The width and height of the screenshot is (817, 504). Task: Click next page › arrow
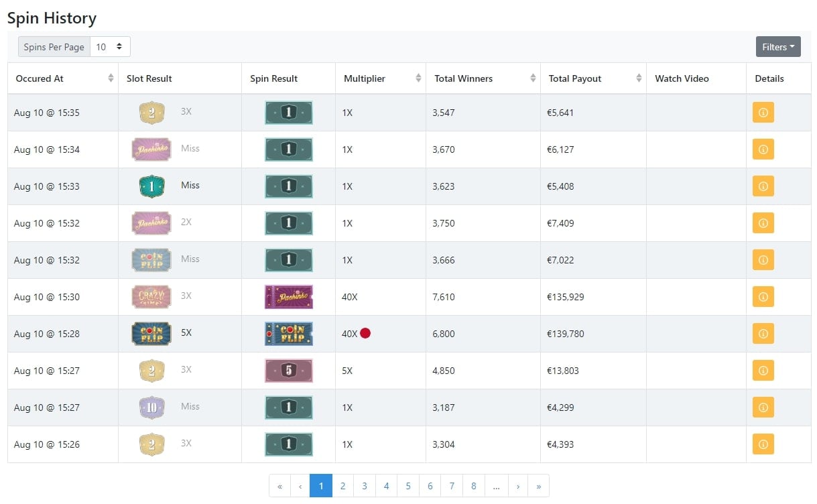[518, 486]
